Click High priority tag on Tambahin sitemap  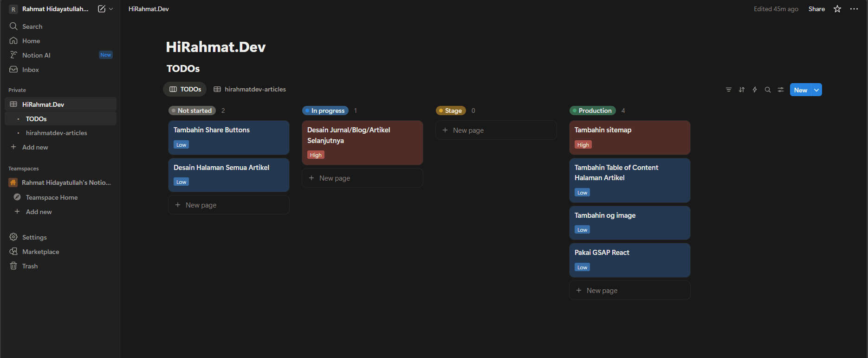point(583,145)
